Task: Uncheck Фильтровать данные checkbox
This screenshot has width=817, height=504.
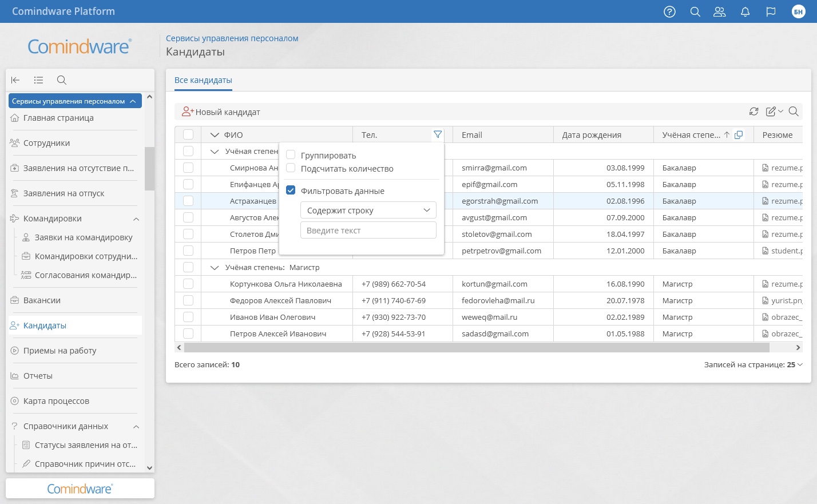Action: click(x=291, y=191)
